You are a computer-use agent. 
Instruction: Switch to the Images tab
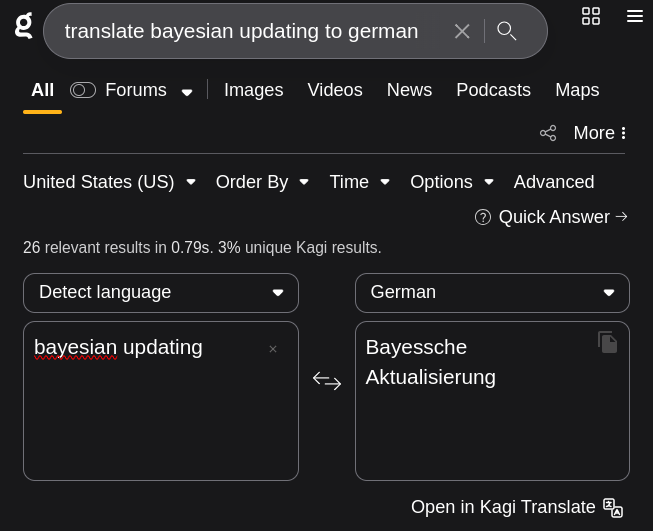tap(254, 90)
